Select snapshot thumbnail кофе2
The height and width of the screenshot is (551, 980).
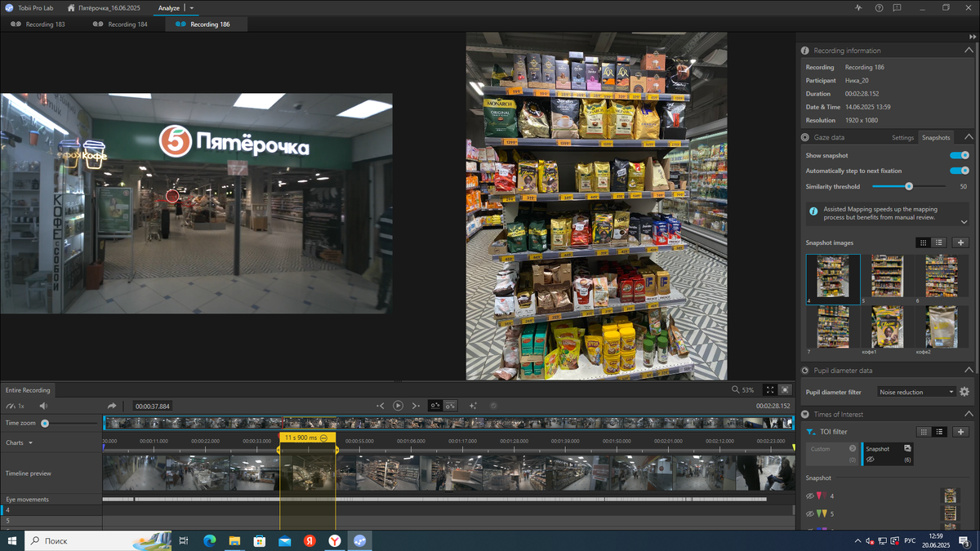click(942, 330)
